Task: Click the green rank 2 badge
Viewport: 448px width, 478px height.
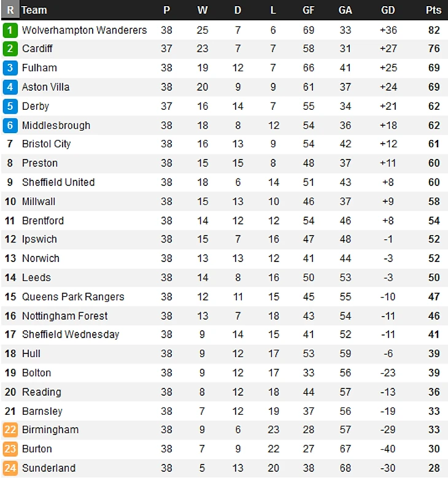Action: 10,48
